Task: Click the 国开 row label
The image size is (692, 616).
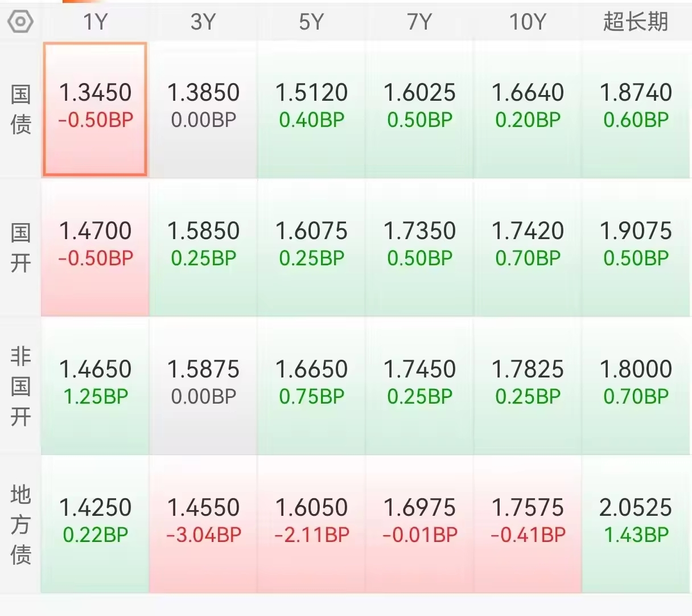Action: 20,248
